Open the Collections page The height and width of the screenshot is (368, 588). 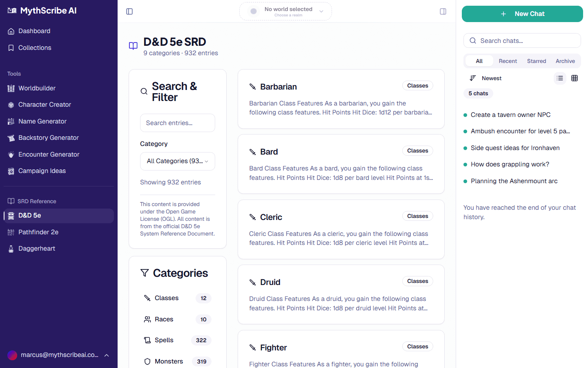click(x=35, y=47)
